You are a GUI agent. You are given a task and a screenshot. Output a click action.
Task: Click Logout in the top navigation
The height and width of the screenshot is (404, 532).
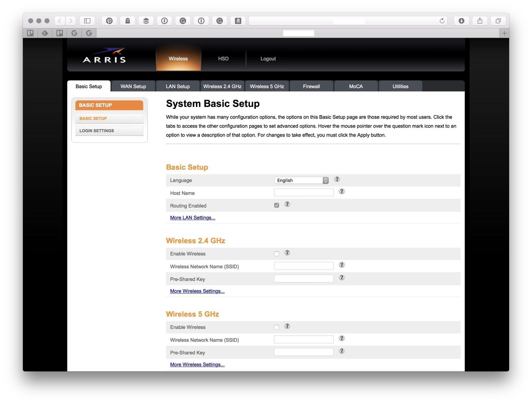tap(268, 59)
